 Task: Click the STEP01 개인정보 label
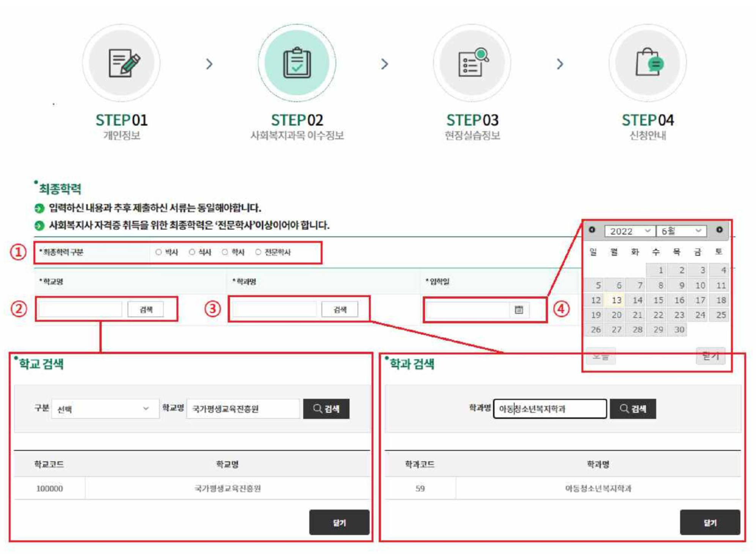(121, 135)
